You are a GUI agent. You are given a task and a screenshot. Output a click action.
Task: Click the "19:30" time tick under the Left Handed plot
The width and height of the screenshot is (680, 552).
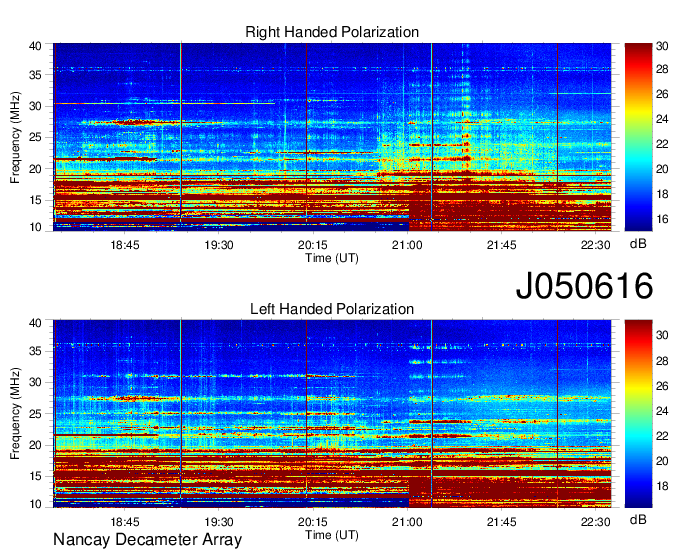(x=219, y=522)
